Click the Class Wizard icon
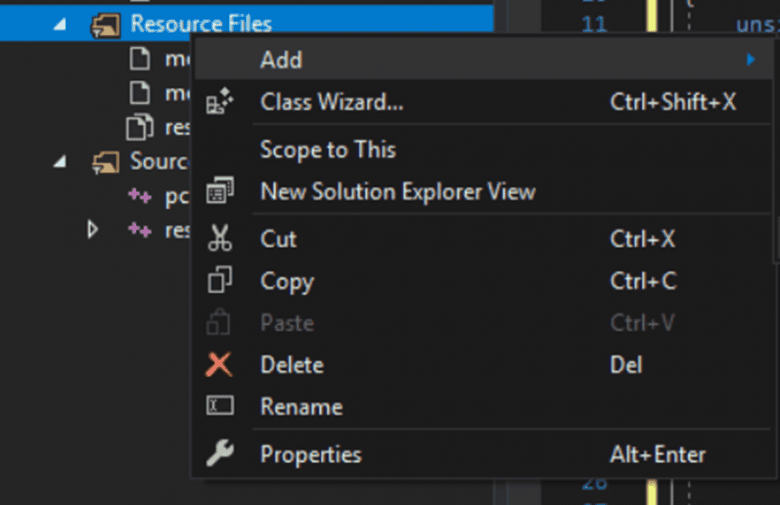780x505 pixels. tap(219, 102)
